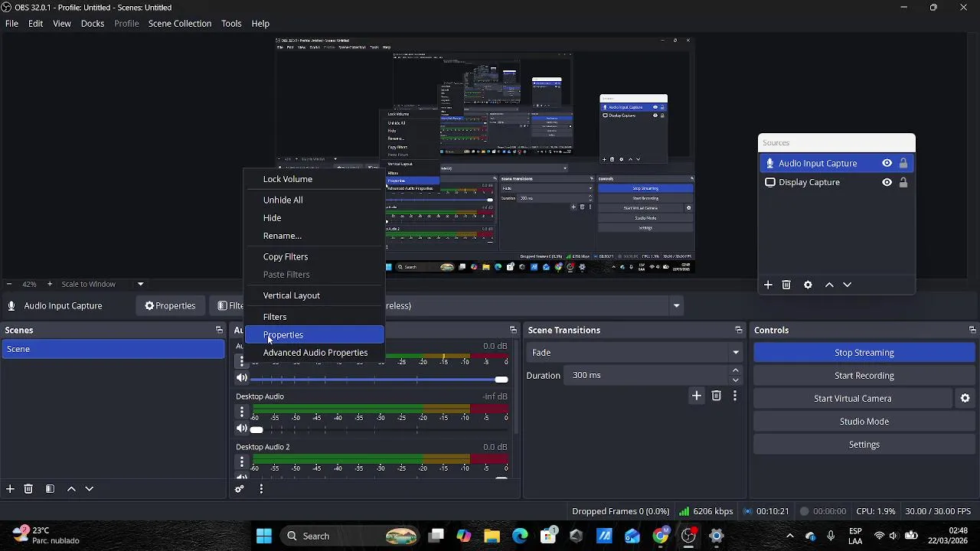Open options dots for the Desktop Audio channel
Screen dimensions: 980x551
coord(242,412)
